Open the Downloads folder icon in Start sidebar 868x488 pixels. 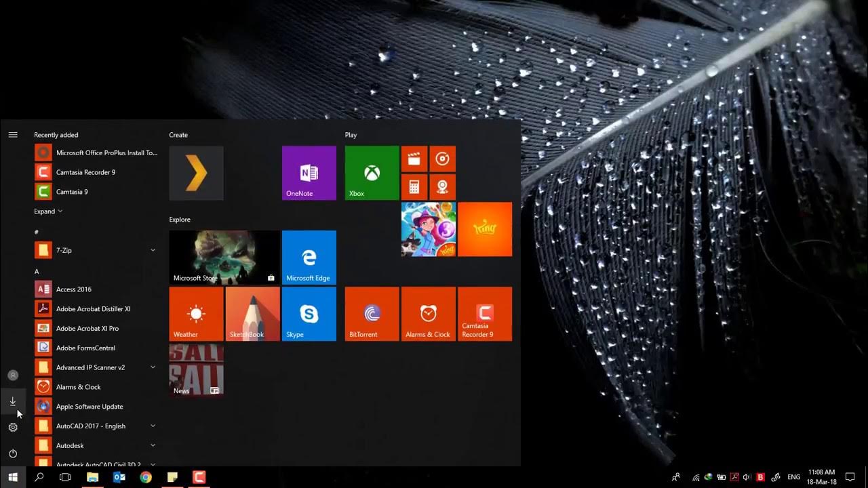[13, 401]
